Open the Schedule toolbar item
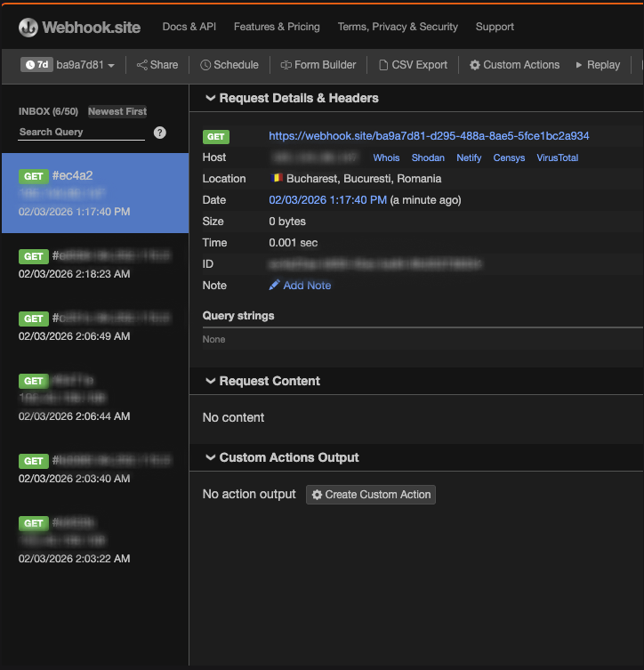This screenshot has width=644, height=670. [229, 65]
